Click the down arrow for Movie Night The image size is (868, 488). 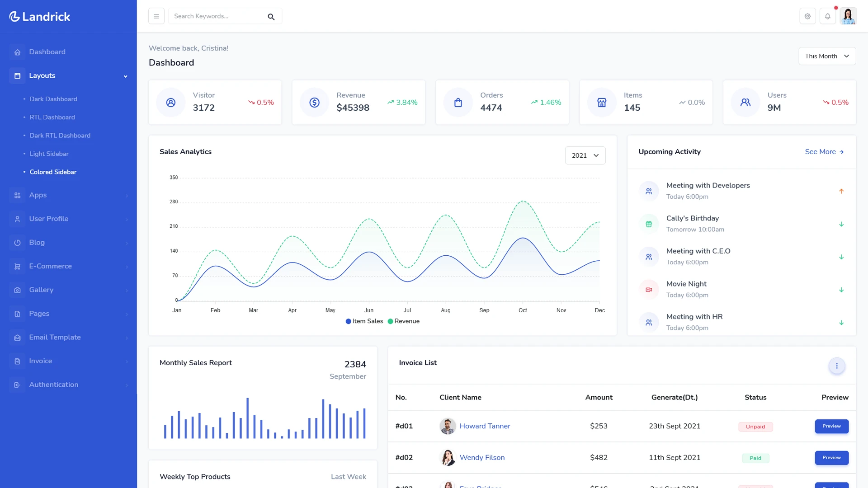(841, 290)
